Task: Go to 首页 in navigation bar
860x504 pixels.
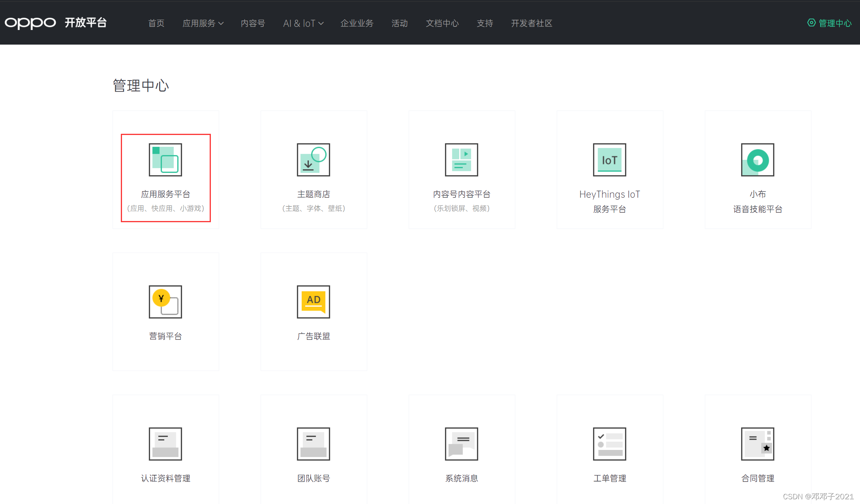Action: (156, 23)
